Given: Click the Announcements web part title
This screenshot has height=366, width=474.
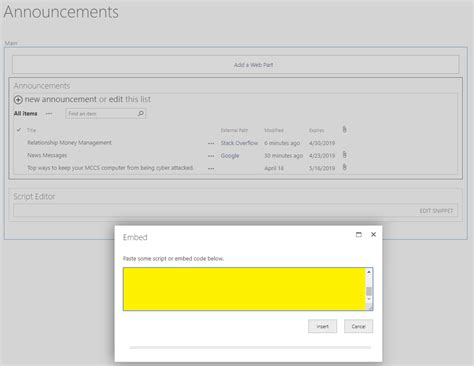Looking at the screenshot, I should tap(42, 86).
